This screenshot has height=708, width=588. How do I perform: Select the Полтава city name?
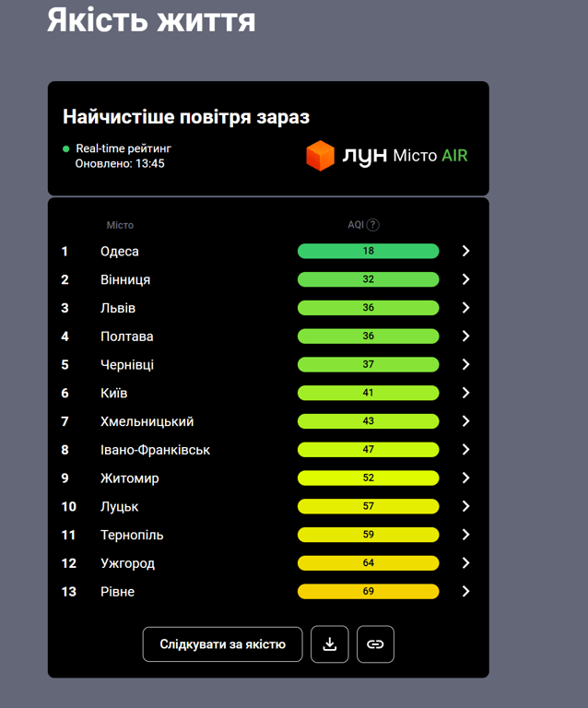point(127,336)
